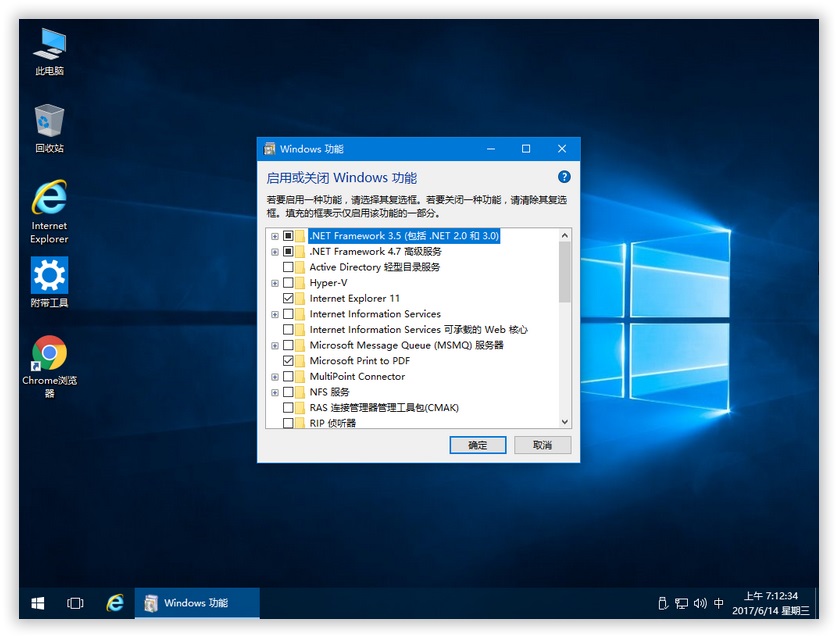Click 确定 to apply feature changes
The image size is (838, 638).
pyautogui.click(x=477, y=445)
